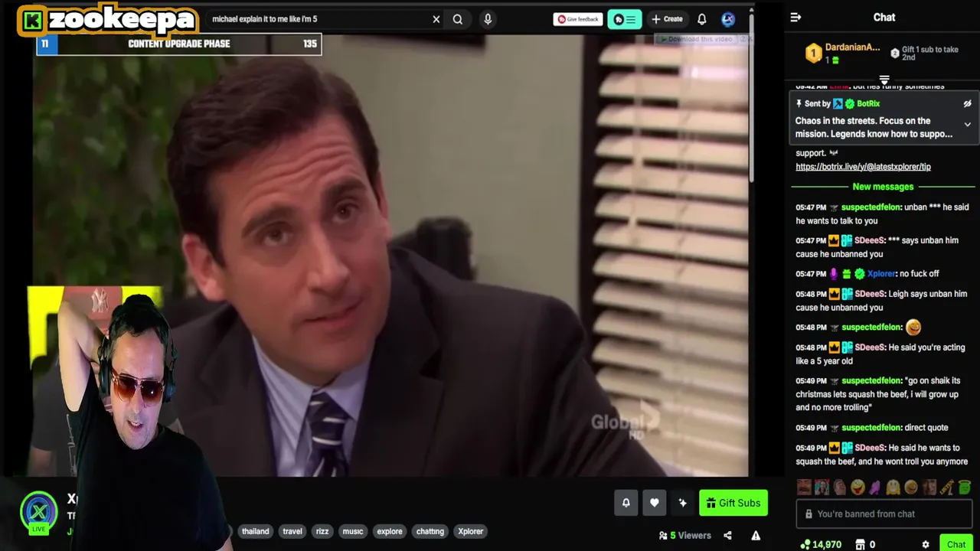
Task: Click suspectedfelon's username on the unban message
Action: click(x=871, y=207)
